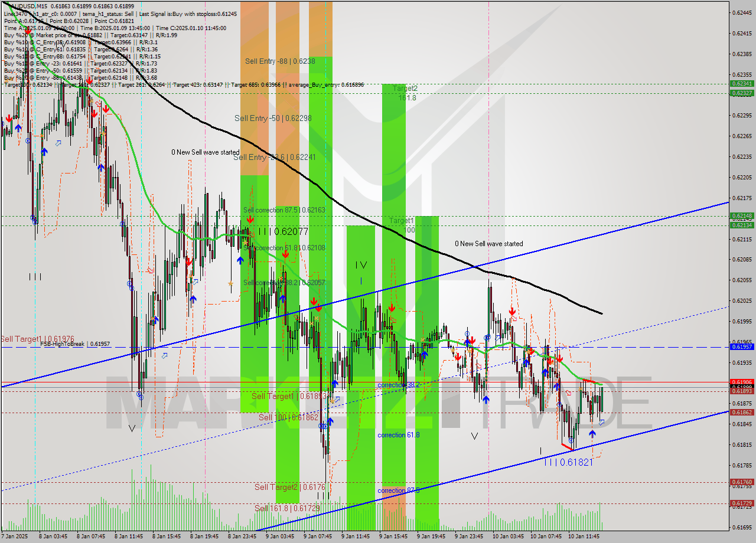
Task: Select the 'Sell Entry -88 | 0.6238' label
Action: [280, 61]
